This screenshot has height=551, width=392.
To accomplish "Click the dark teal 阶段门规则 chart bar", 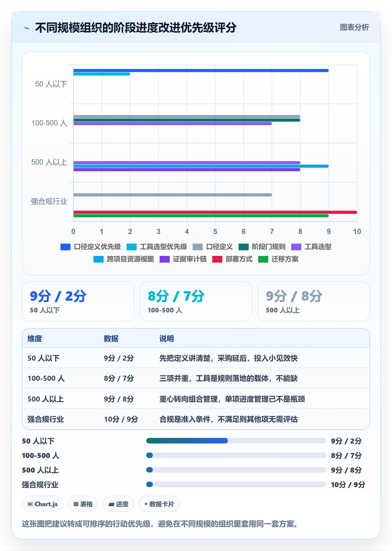I will click(x=187, y=120).
